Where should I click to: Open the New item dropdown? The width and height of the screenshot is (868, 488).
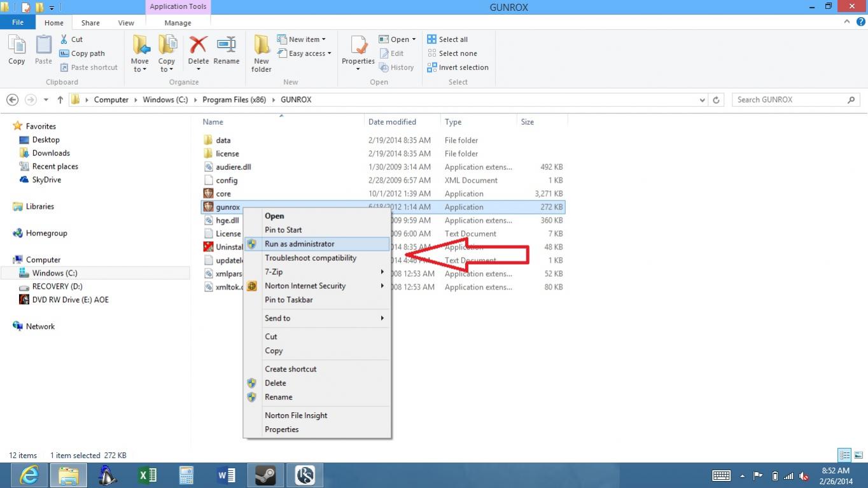(x=307, y=39)
